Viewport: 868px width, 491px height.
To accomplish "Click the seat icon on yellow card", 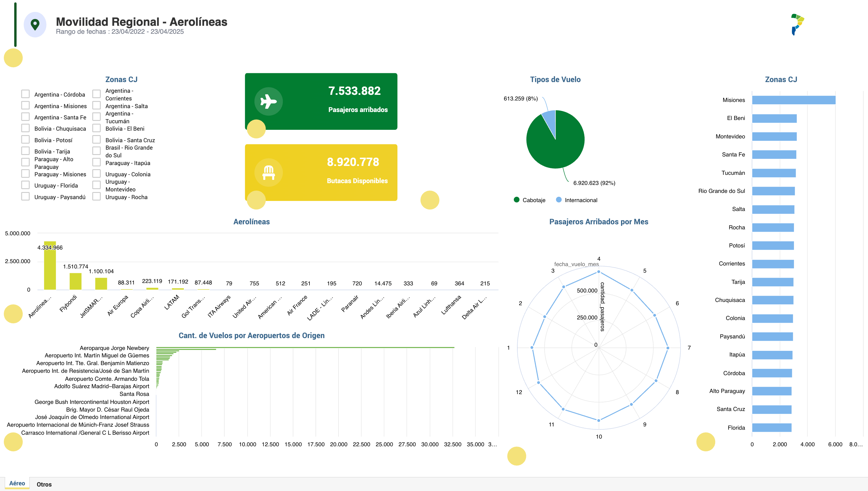I will pyautogui.click(x=268, y=173).
